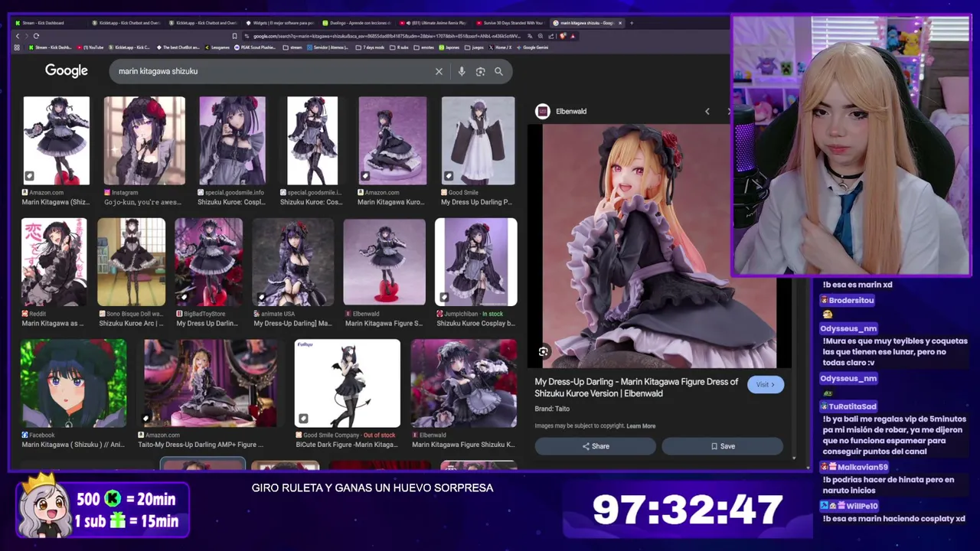The width and height of the screenshot is (980, 551).
Task: Search inside image with lens icon on preview
Action: 543,351
